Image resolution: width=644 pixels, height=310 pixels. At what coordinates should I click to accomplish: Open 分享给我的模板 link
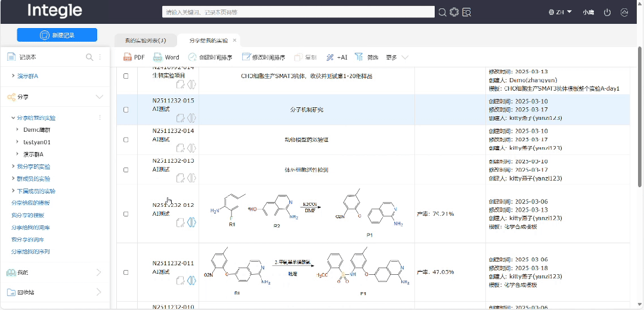[31, 203]
